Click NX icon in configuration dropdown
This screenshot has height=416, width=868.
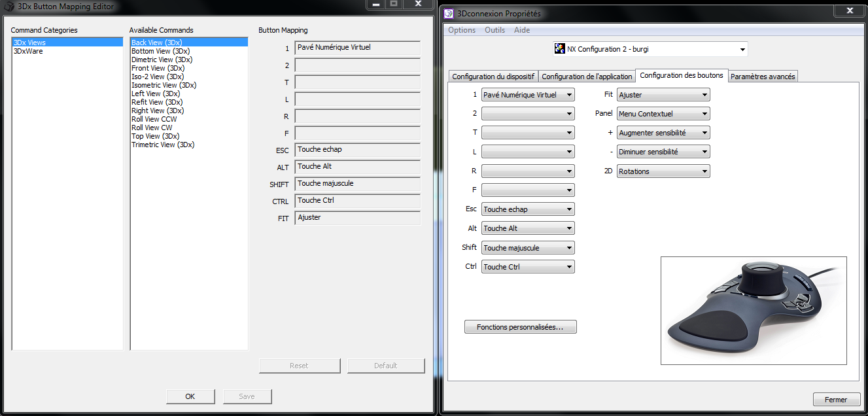point(560,49)
